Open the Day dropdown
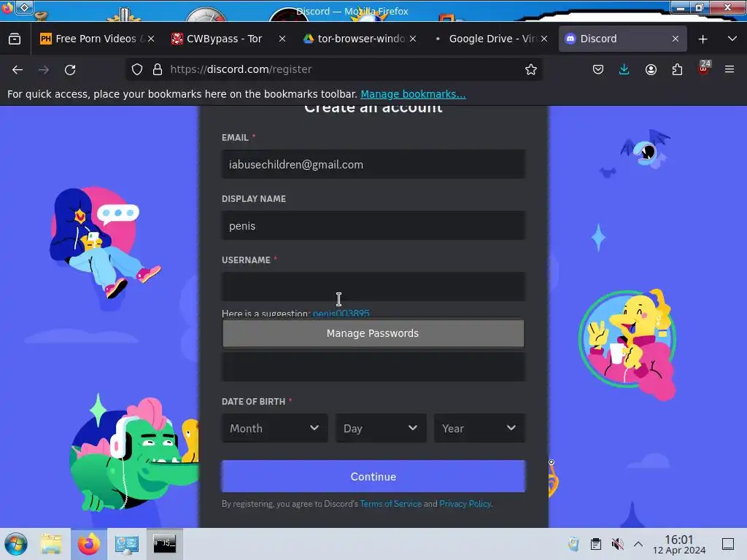The width and height of the screenshot is (747, 560). (x=381, y=428)
